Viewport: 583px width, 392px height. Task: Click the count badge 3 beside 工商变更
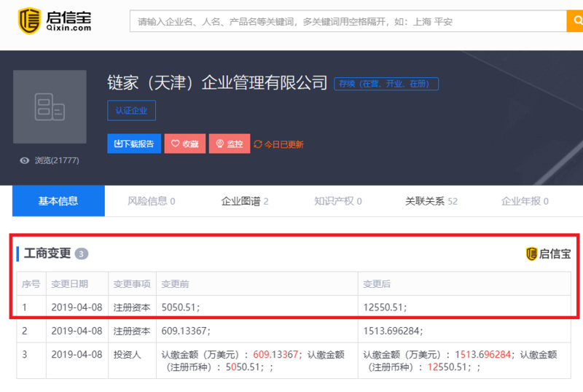point(82,254)
